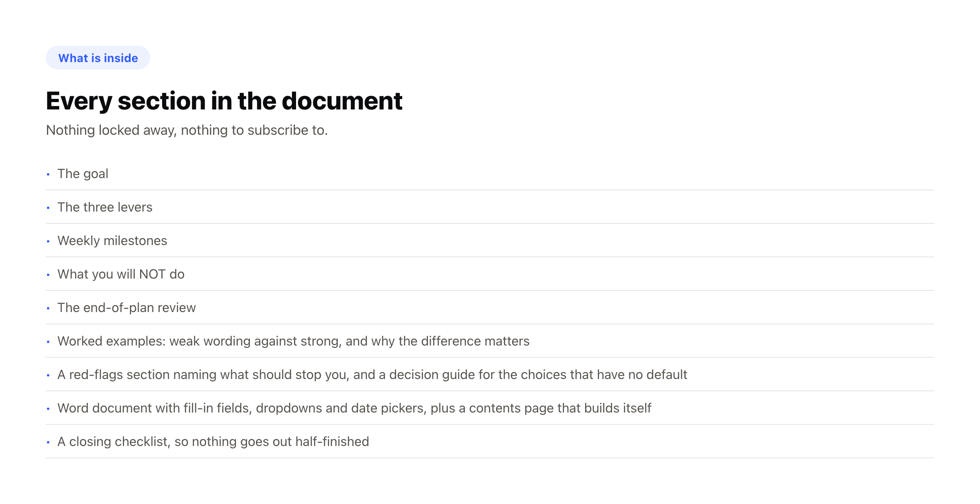Click the bullet beside 'What you will NOT do'
This screenshot has height=504, width=980.
pos(48,275)
